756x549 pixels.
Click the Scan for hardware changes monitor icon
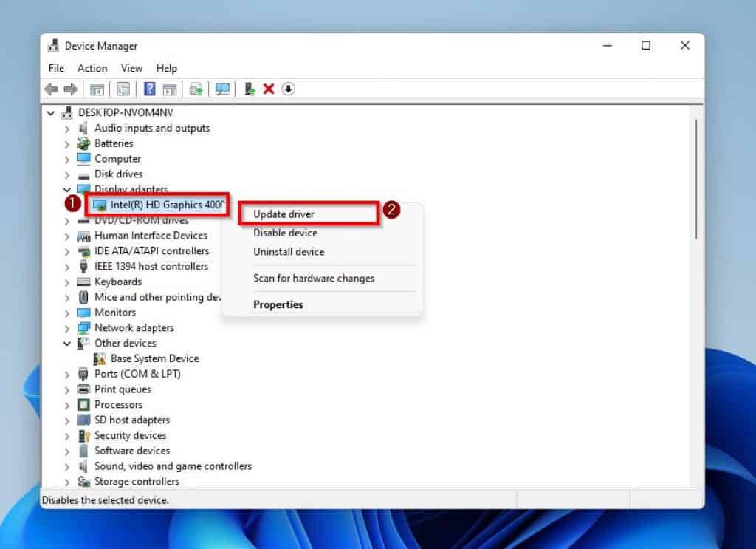222,89
